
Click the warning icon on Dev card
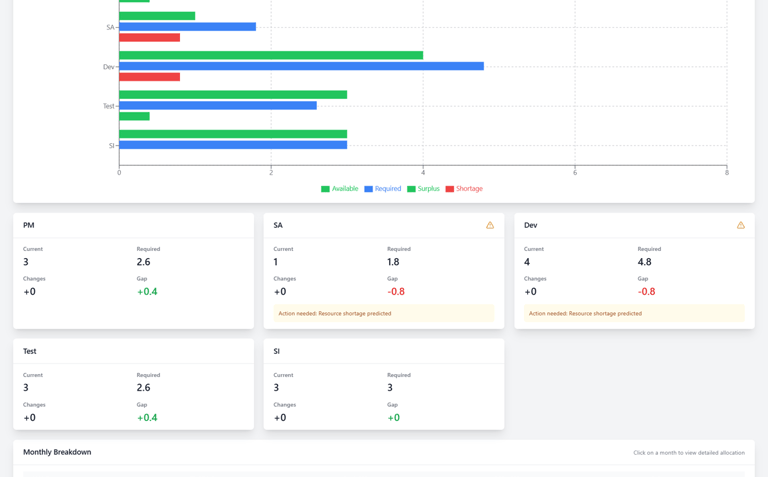(x=741, y=225)
